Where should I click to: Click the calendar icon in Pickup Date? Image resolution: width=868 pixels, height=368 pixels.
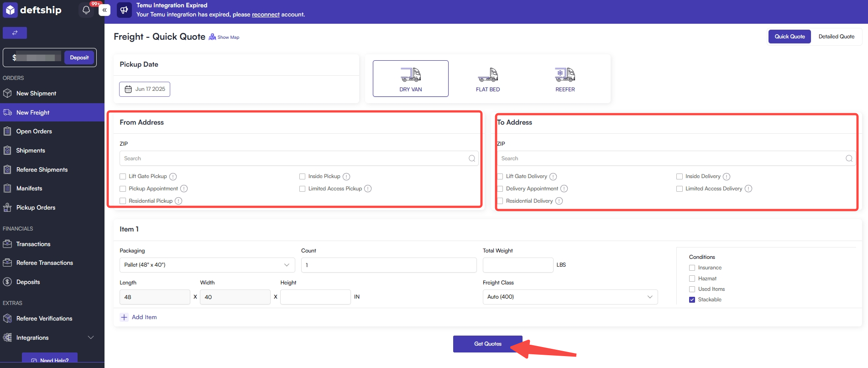pos(128,89)
